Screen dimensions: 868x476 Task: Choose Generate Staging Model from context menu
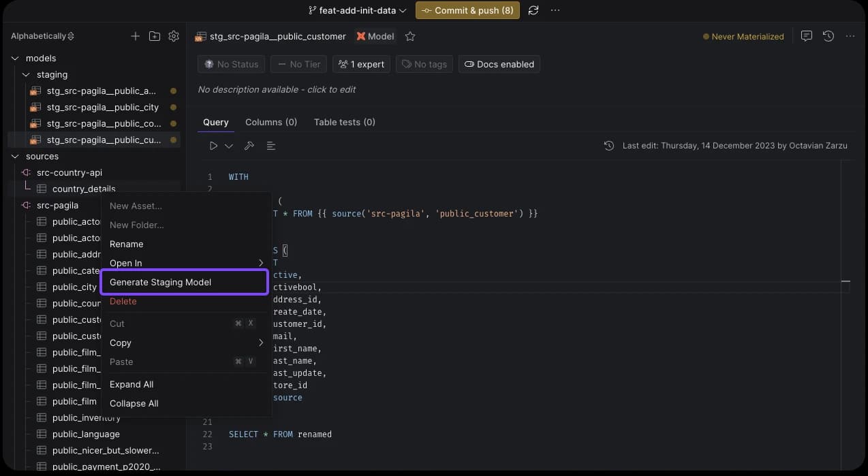coord(184,282)
